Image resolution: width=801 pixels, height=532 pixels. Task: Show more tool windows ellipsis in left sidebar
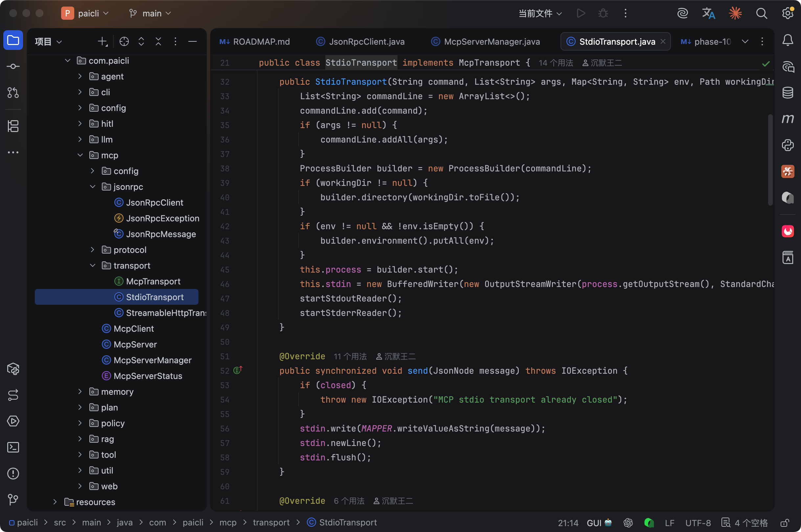click(13, 152)
